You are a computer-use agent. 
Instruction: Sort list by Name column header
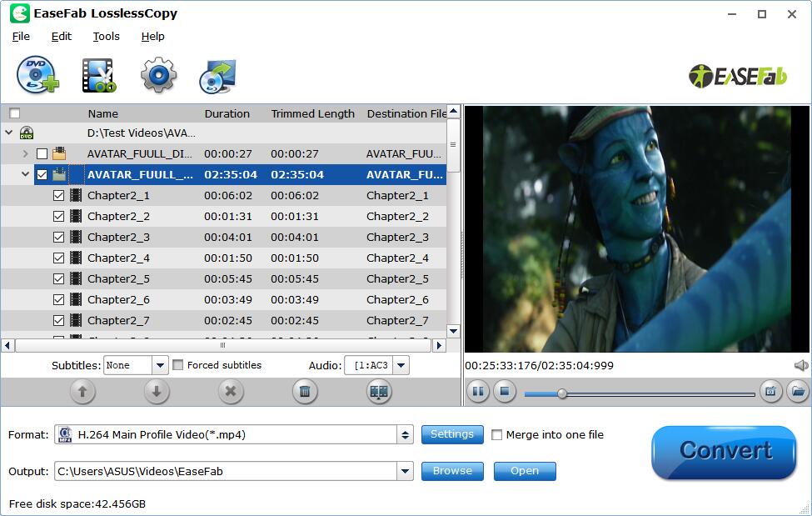coord(103,113)
